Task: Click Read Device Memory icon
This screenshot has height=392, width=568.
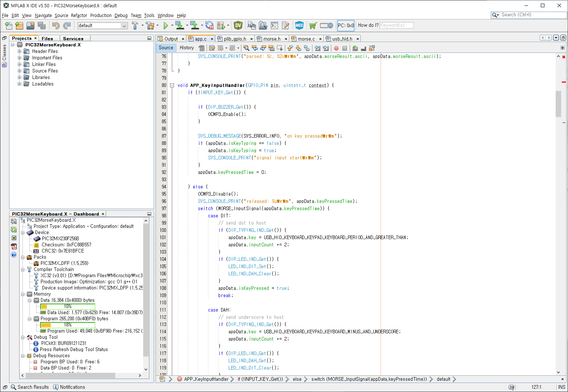Action: (194, 25)
